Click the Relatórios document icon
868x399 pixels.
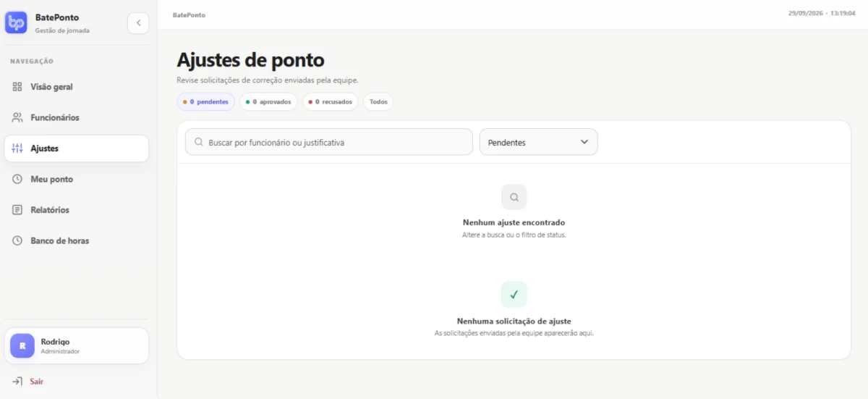[x=17, y=210]
